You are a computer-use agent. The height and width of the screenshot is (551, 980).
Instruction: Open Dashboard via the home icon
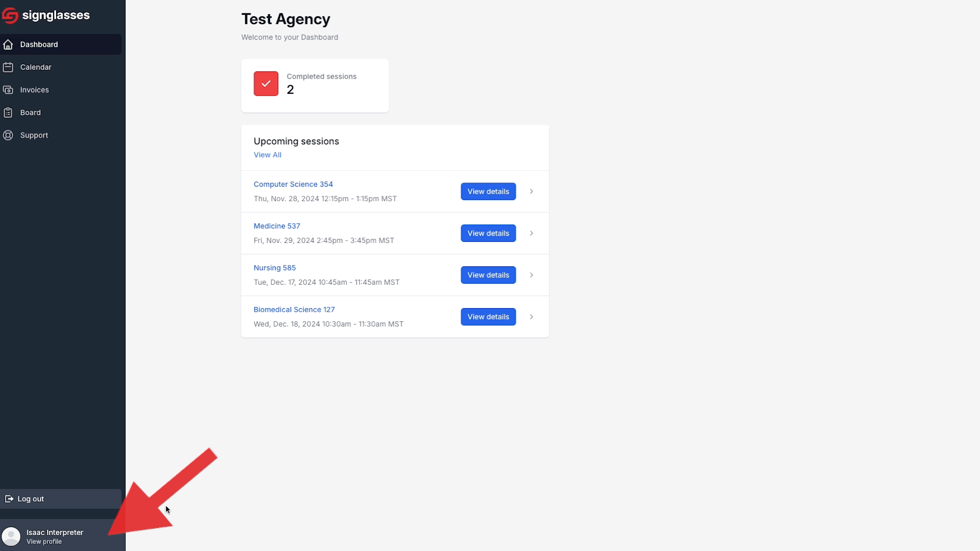8,45
